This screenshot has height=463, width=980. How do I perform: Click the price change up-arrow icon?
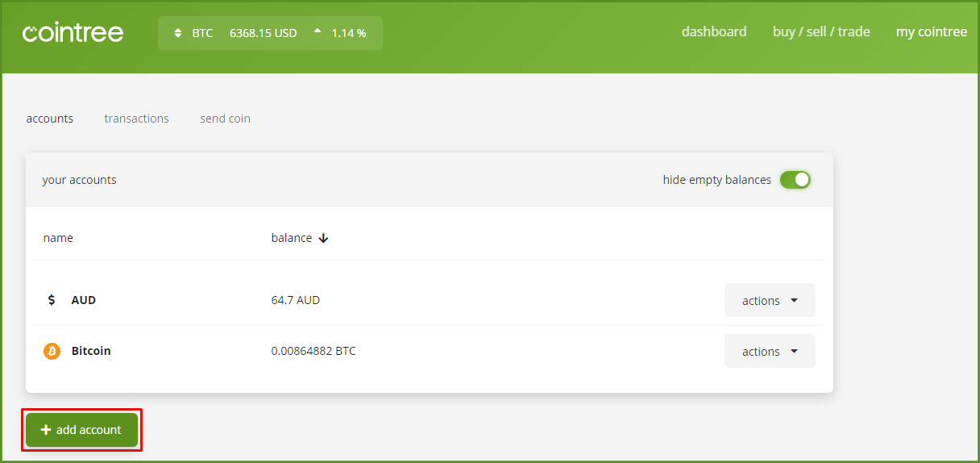point(318,31)
